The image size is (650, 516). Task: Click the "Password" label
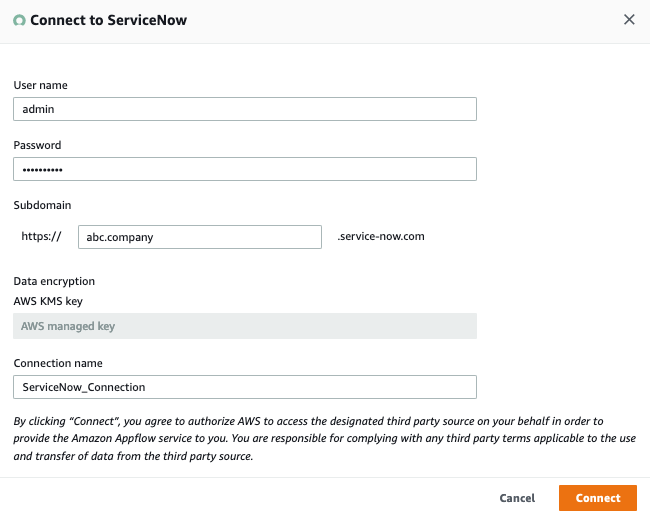(x=37, y=145)
